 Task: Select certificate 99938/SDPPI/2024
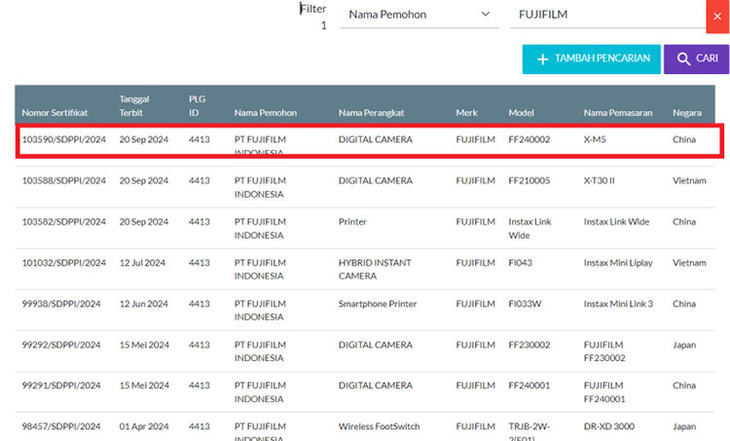[x=61, y=304]
